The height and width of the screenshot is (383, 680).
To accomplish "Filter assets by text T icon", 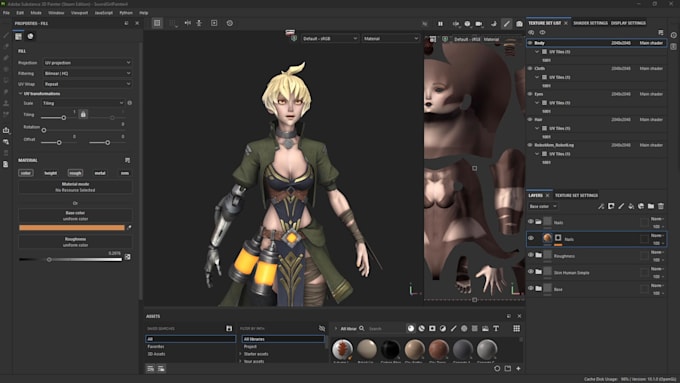I will tap(496, 329).
